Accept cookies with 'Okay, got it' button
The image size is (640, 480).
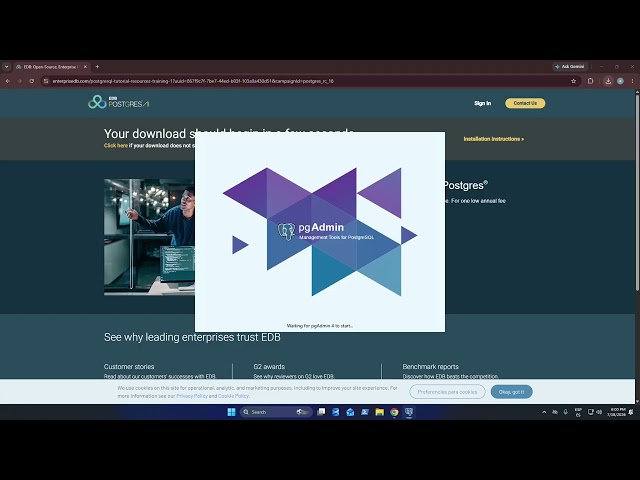click(x=511, y=392)
